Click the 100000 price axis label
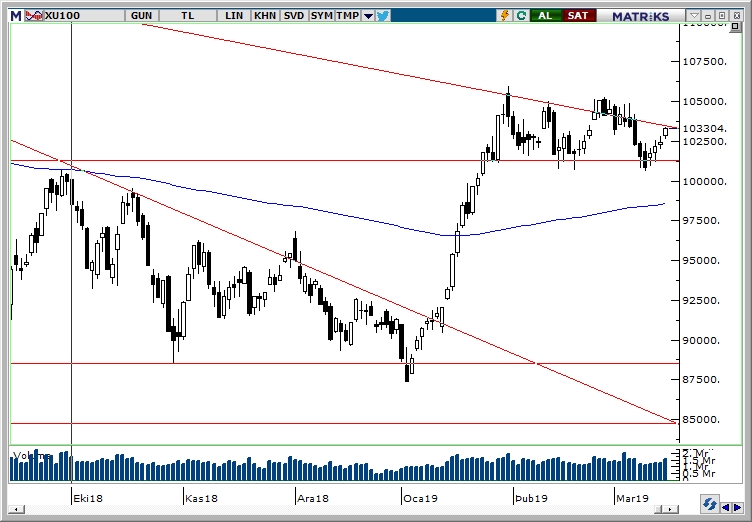Image resolution: width=752 pixels, height=522 pixels. click(x=705, y=181)
